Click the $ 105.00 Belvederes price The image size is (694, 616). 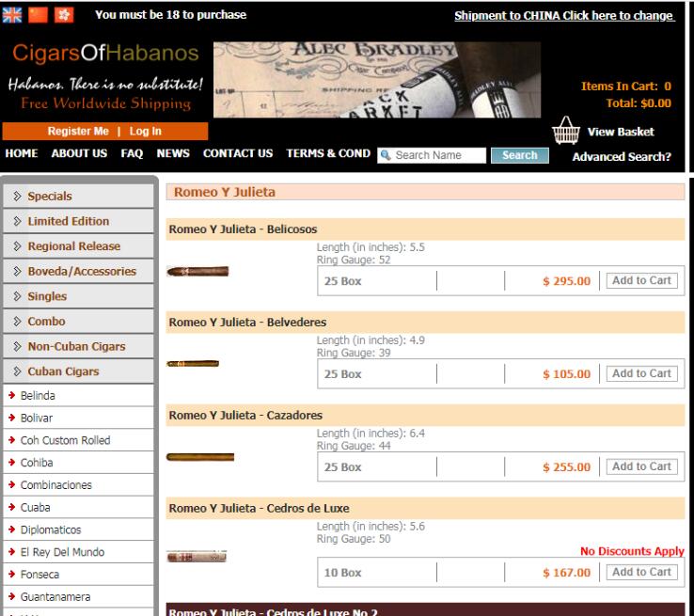(x=566, y=374)
